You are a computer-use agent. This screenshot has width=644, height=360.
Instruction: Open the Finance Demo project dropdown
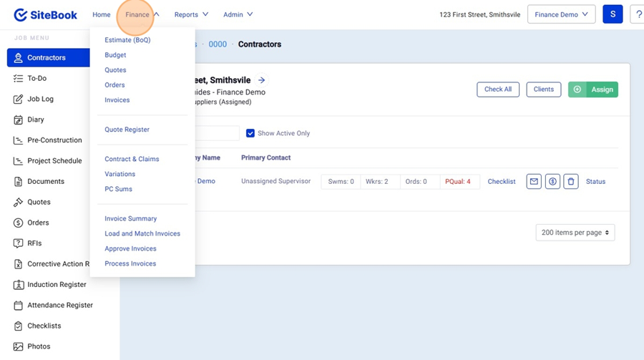561,14
